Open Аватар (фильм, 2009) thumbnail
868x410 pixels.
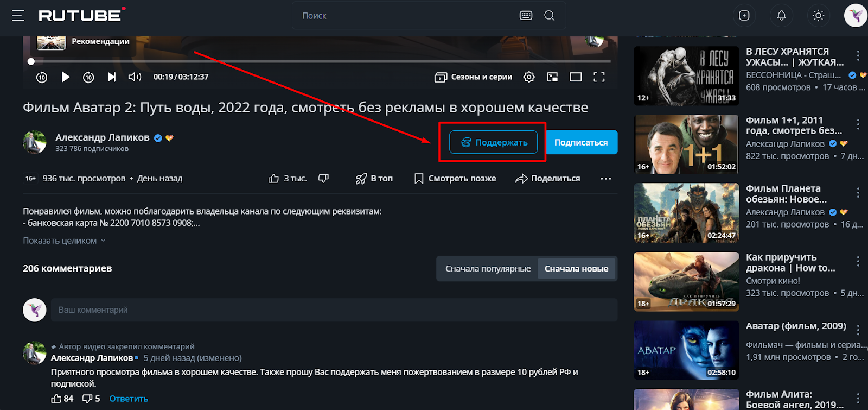pyautogui.click(x=686, y=350)
